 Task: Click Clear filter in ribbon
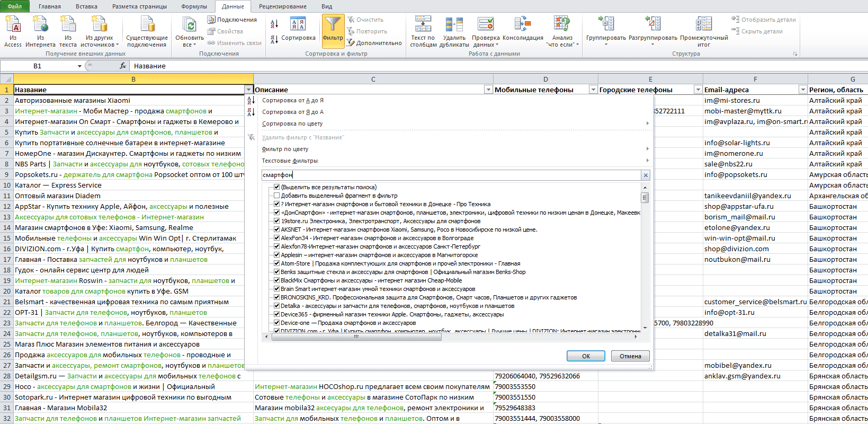[x=365, y=20]
